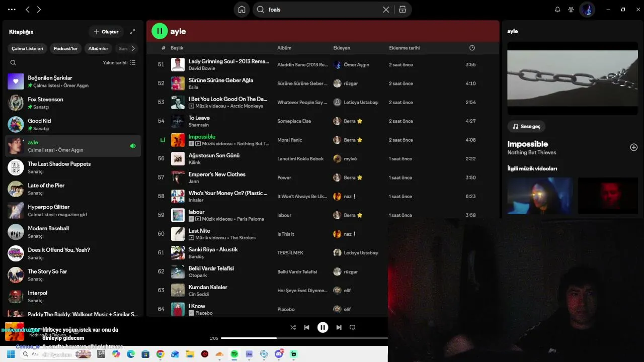Seek within the song progress bar
644x362 pixels.
tap(304, 338)
